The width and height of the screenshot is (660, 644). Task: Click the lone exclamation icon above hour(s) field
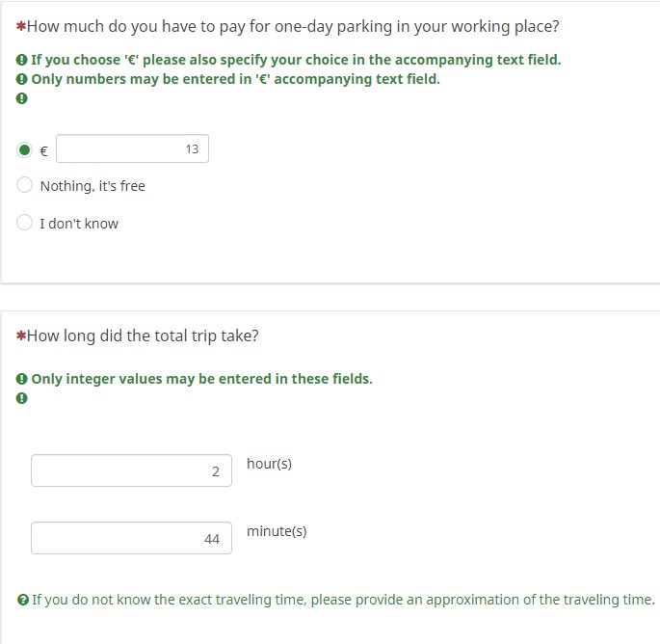tap(21, 398)
